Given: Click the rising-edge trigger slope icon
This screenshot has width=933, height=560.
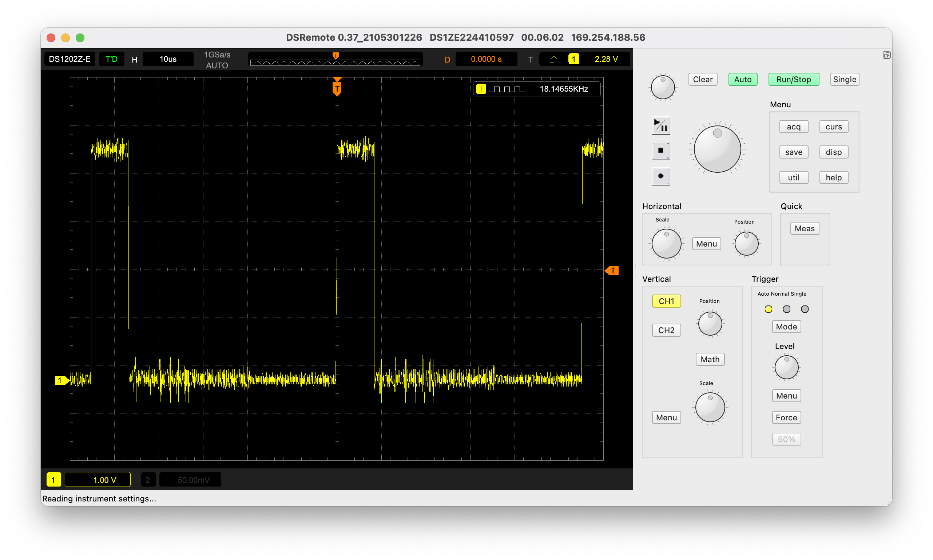Looking at the screenshot, I should pyautogui.click(x=553, y=59).
